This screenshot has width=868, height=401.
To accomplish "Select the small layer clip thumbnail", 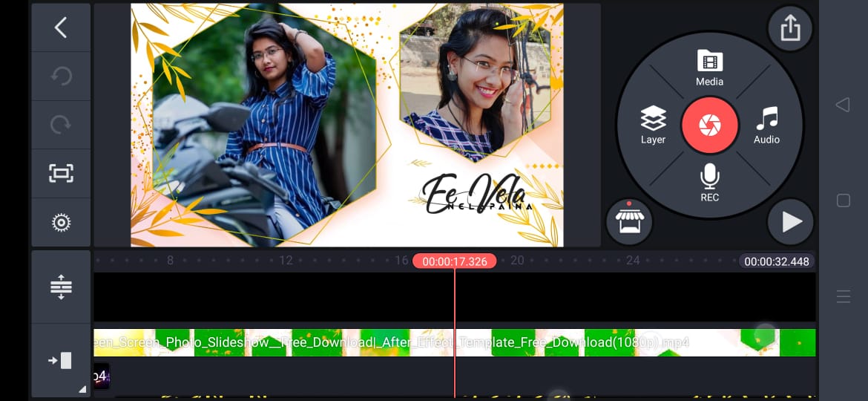I will (102, 376).
